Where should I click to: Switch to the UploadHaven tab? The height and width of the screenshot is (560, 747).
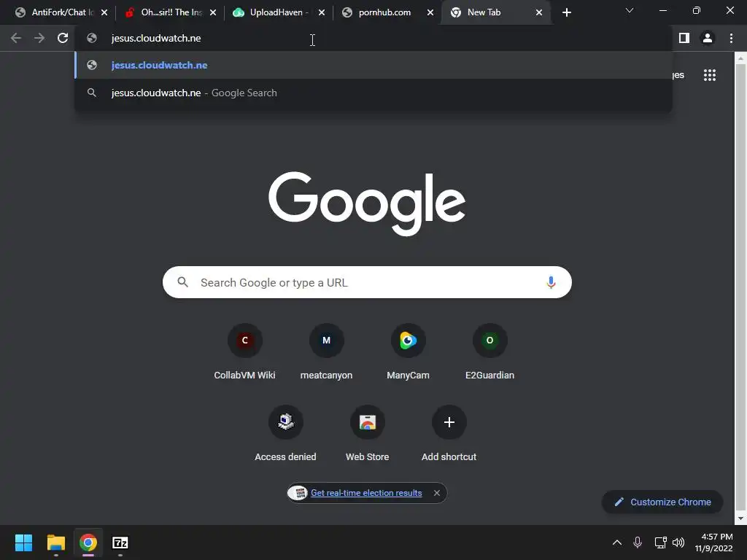click(x=274, y=12)
